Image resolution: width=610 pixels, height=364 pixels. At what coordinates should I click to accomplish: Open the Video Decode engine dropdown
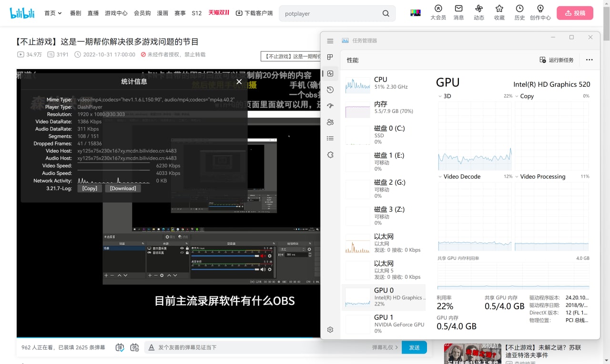coord(440,177)
